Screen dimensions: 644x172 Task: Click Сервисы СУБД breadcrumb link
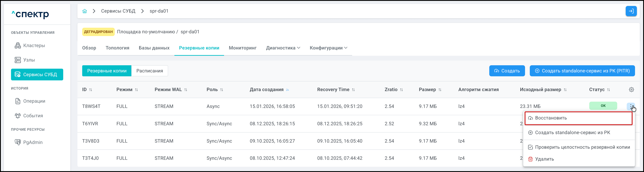(118, 11)
